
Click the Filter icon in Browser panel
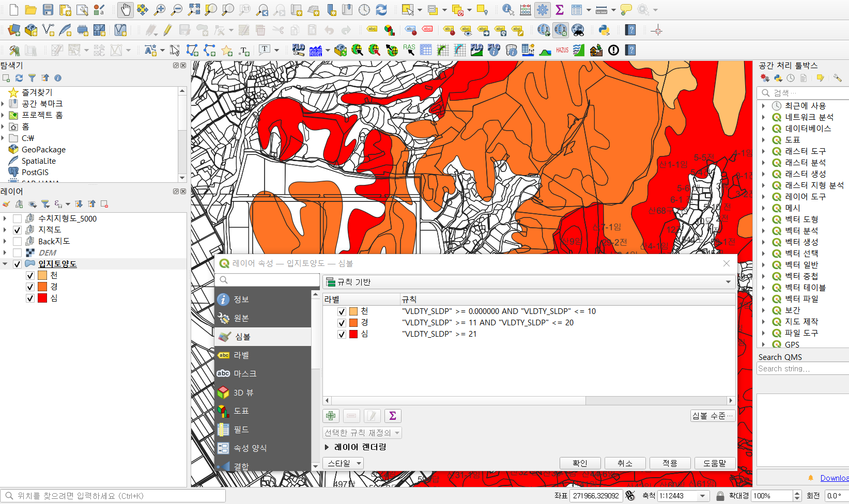[x=32, y=78]
